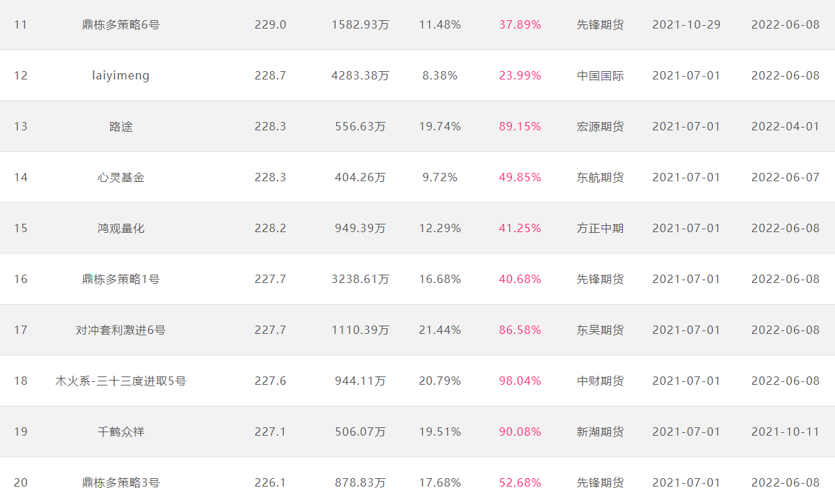This screenshot has width=835, height=504.
Task: Click 中财期货 broker cell
Action: (600, 381)
